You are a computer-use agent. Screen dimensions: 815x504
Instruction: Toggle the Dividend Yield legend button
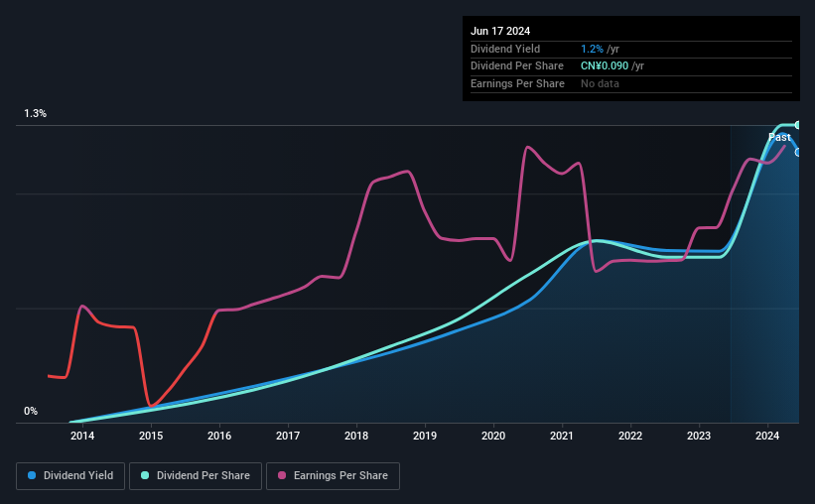pyautogui.click(x=70, y=476)
